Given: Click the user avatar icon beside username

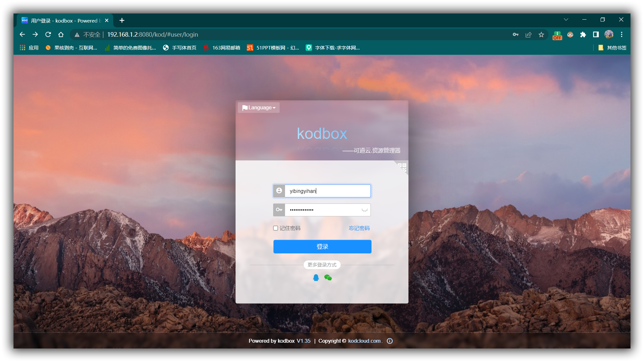Looking at the screenshot, I should pyautogui.click(x=279, y=191).
